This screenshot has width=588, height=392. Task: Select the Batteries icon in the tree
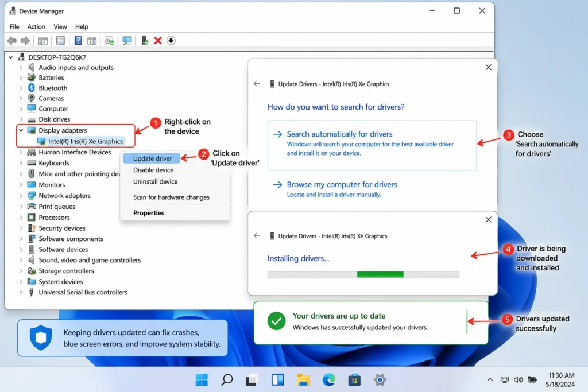click(x=32, y=77)
